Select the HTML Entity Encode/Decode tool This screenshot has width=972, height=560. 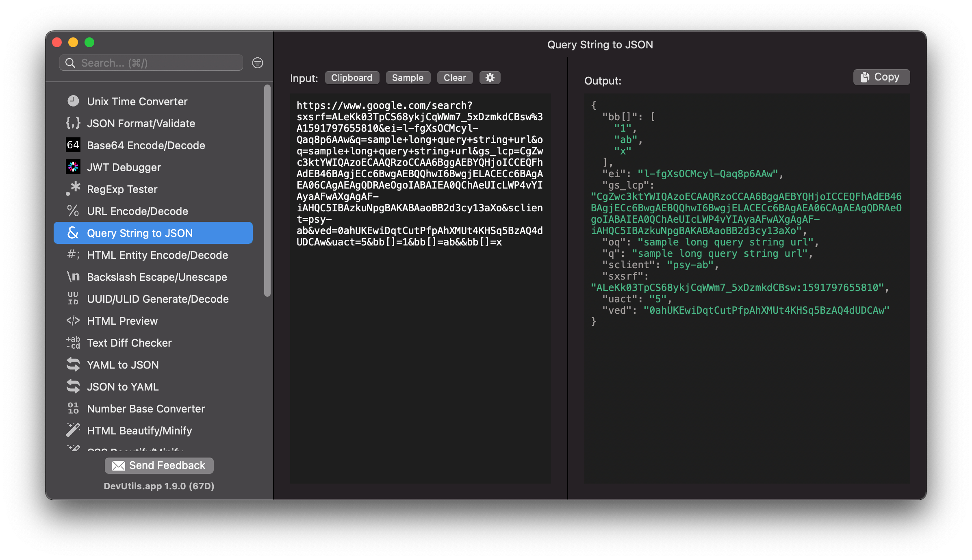[x=158, y=255]
